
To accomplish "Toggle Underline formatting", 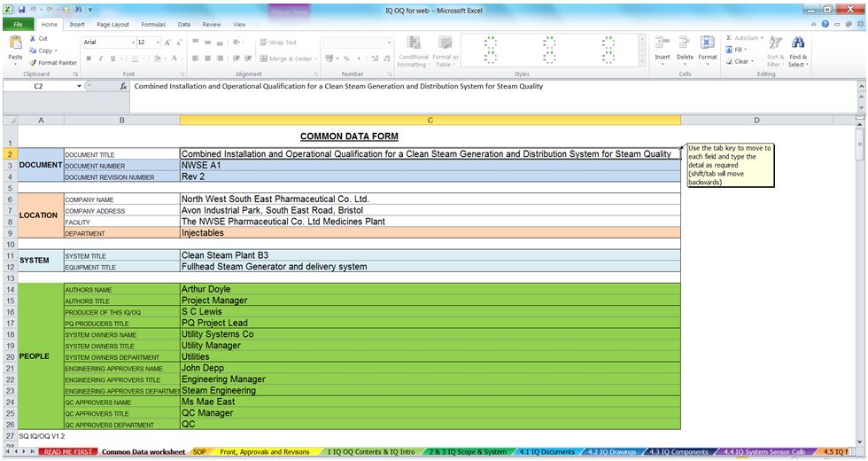I will click(113, 59).
